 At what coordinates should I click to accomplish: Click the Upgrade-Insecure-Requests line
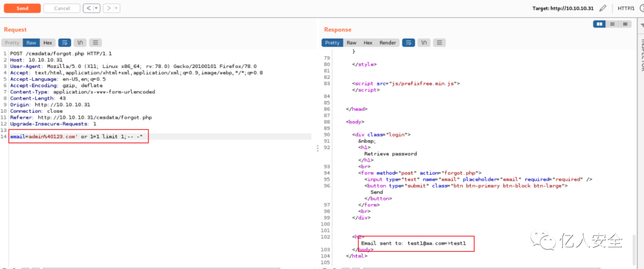(x=54, y=123)
